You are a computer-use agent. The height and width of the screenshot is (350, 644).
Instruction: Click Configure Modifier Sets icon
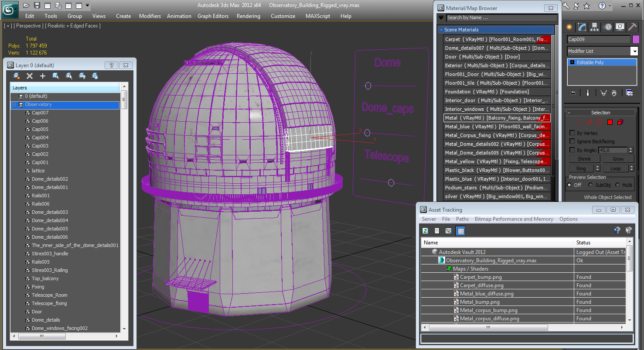[x=629, y=93]
